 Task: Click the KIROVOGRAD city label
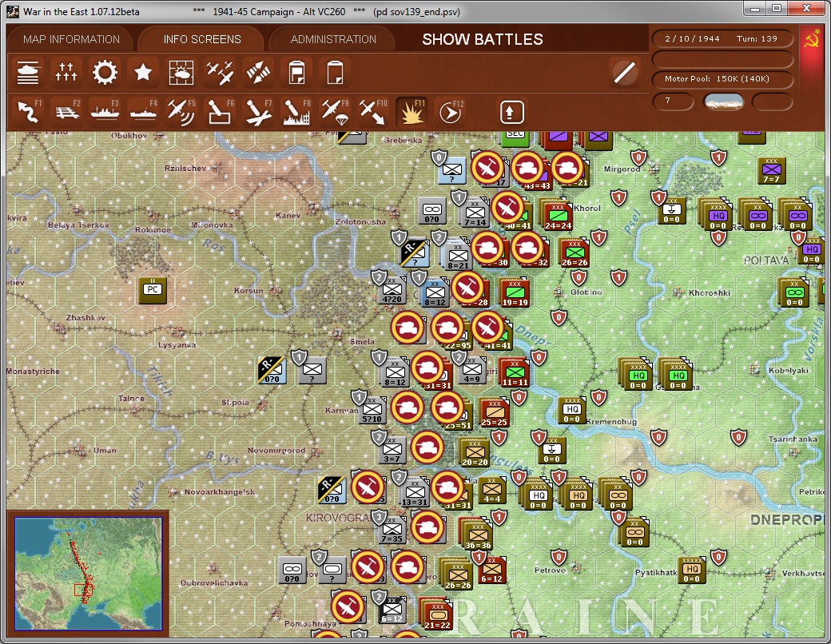[x=339, y=518]
